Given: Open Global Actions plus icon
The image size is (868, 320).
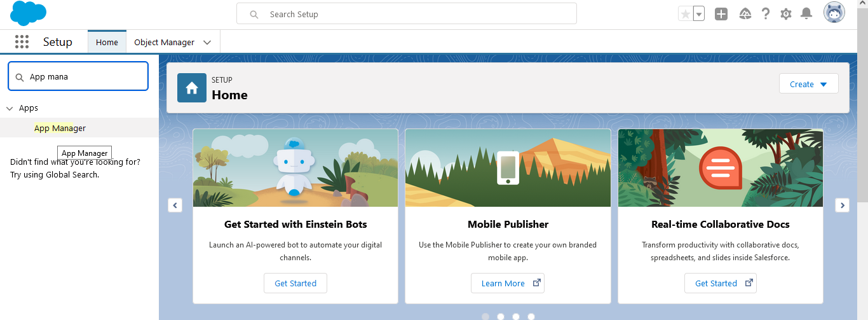Looking at the screenshot, I should 721,14.
